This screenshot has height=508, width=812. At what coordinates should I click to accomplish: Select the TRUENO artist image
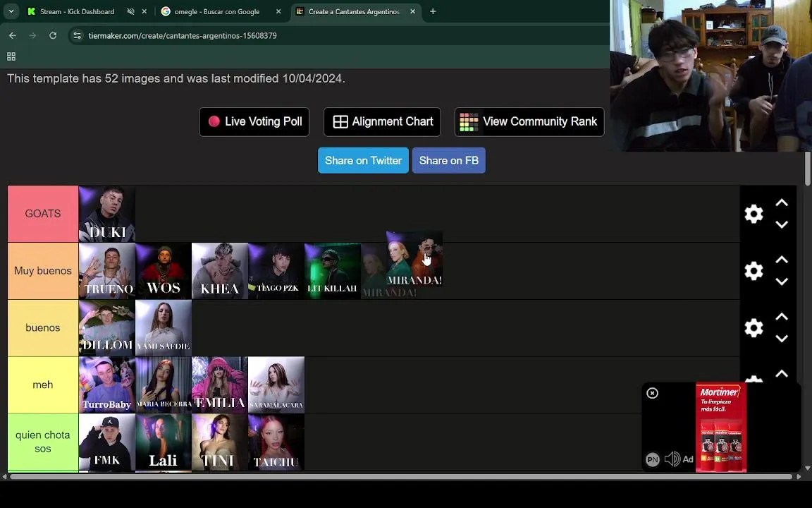click(106, 271)
